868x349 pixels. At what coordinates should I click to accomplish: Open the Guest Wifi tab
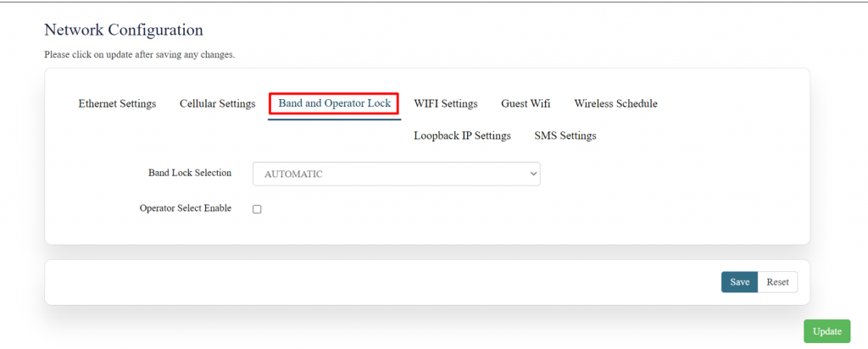tap(525, 103)
